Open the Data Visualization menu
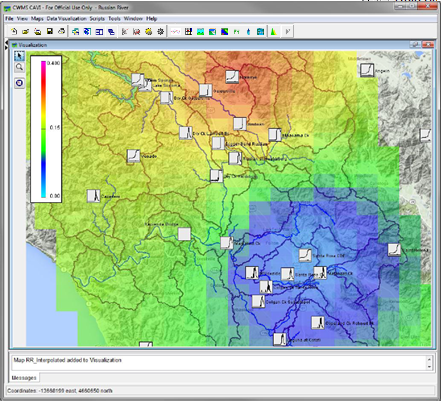Image resolution: width=441 pixels, height=401 pixels. 66,19
